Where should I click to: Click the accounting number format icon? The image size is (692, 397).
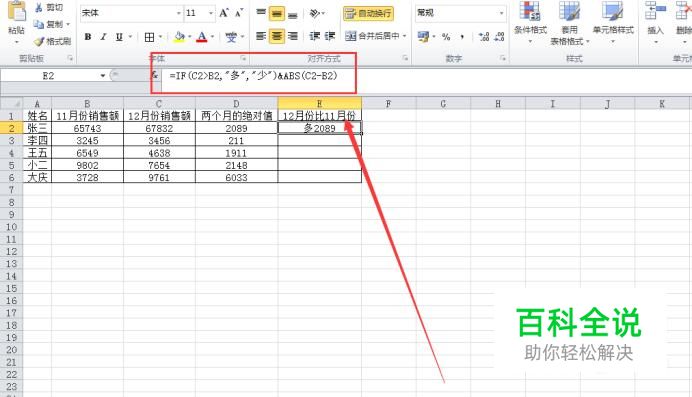(424, 37)
